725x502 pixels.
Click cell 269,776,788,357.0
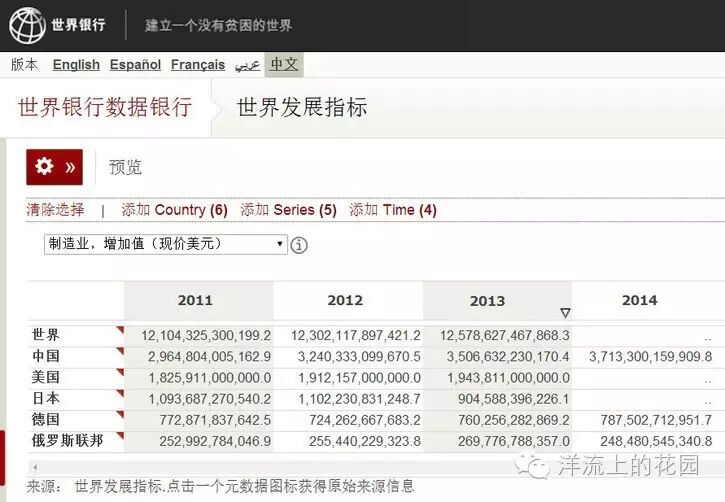coord(514,441)
